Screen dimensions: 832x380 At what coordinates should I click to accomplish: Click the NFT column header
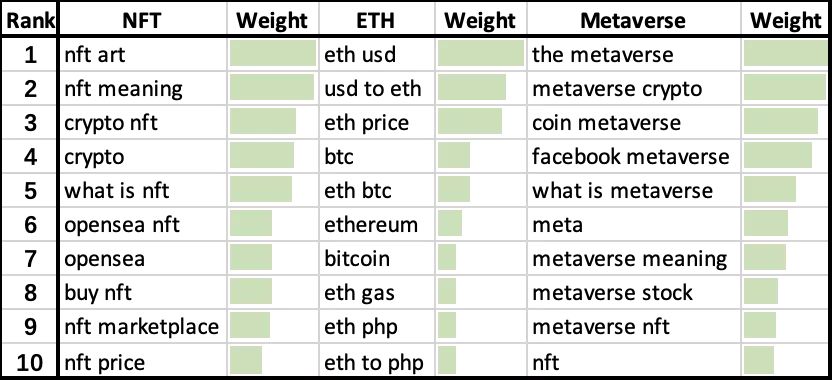[x=143, y=20]
